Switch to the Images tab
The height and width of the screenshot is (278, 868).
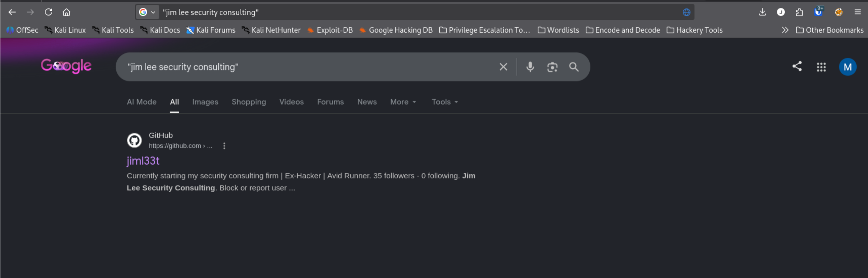click(x=205, y=102)
